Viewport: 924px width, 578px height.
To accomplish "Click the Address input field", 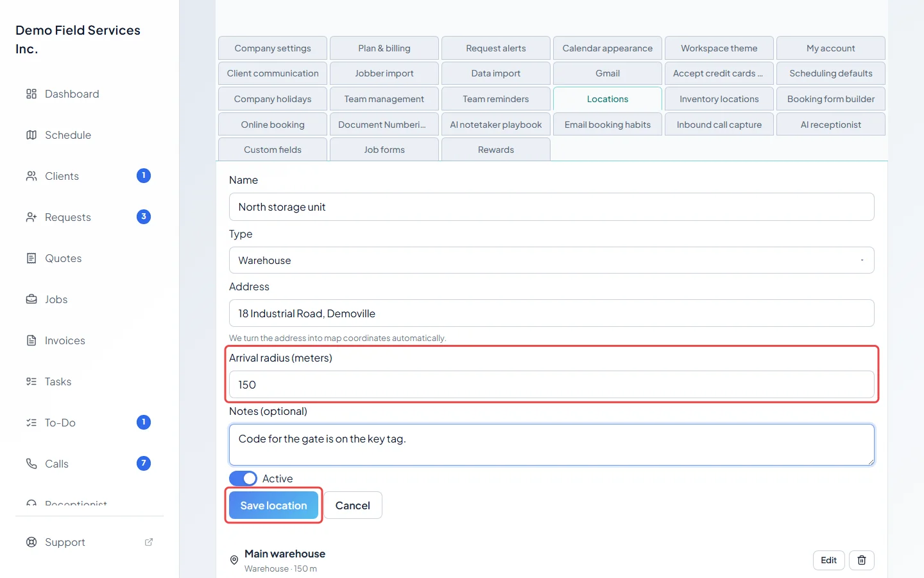I will (552, 313).
